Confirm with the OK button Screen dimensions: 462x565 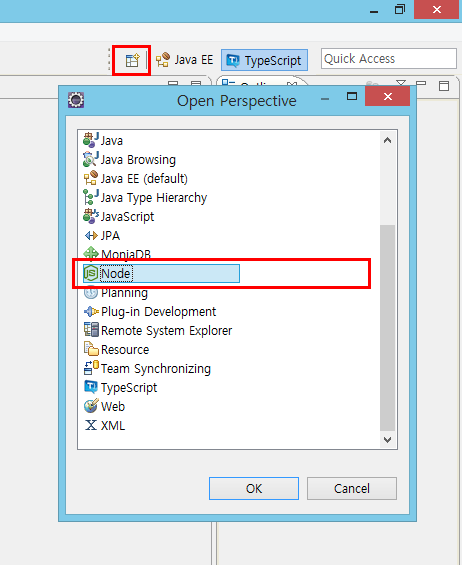pyautogui.click(x=254, y=489)
